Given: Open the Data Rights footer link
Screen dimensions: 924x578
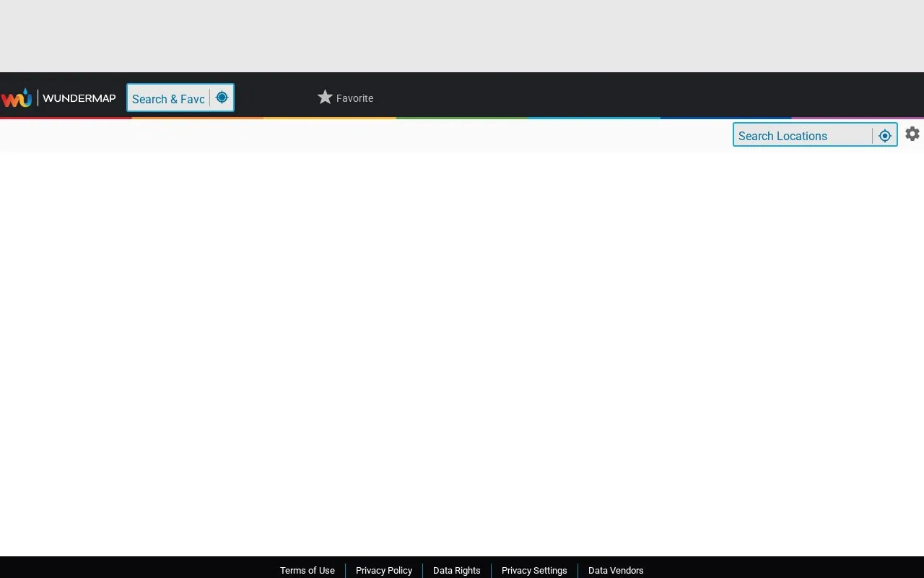Looking at the screenshot, I should tap(457, 570).
